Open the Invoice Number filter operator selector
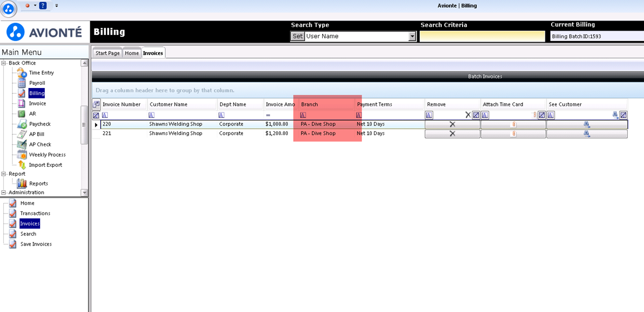 point(105,115)
